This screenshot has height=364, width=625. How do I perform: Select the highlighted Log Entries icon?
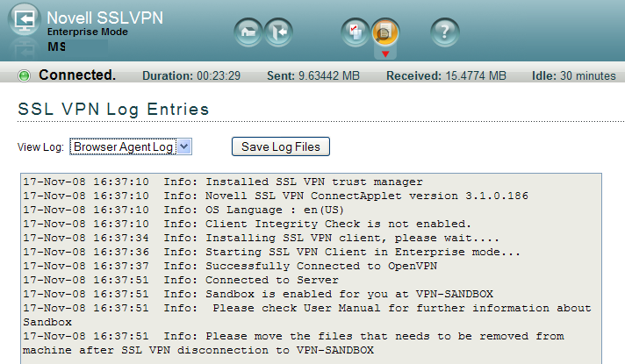click(385, 32)
